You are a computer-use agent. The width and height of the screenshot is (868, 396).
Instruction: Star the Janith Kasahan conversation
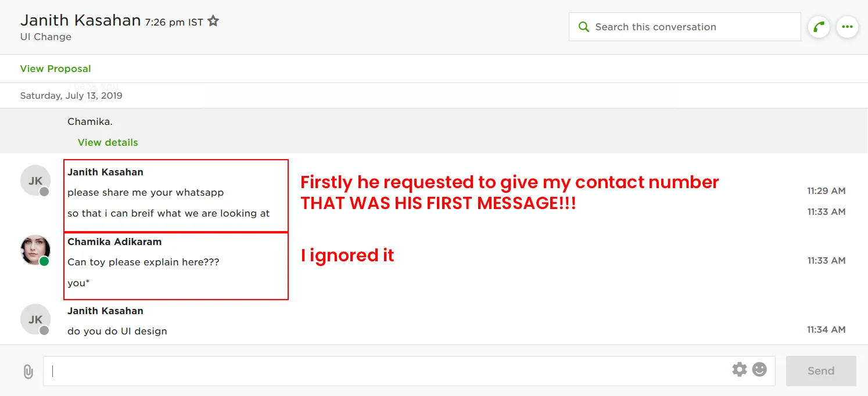(213, 21)
